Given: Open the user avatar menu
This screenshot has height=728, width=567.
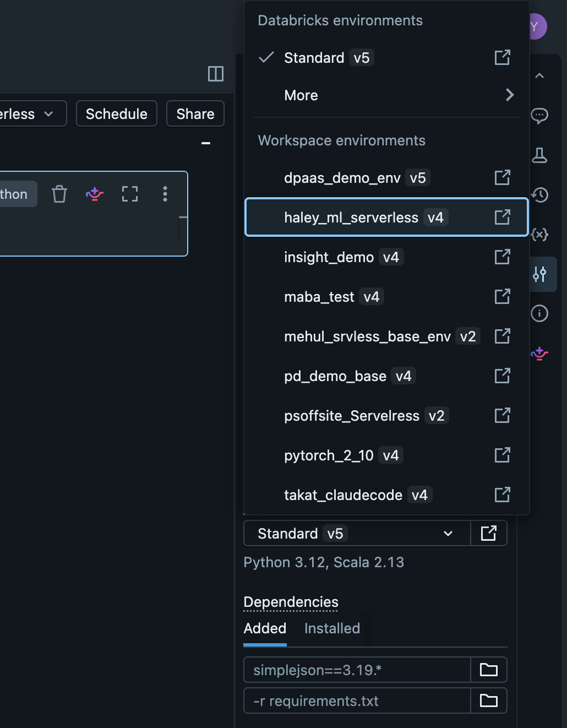Looking at the screenshot, I should [x=536, y=26].
